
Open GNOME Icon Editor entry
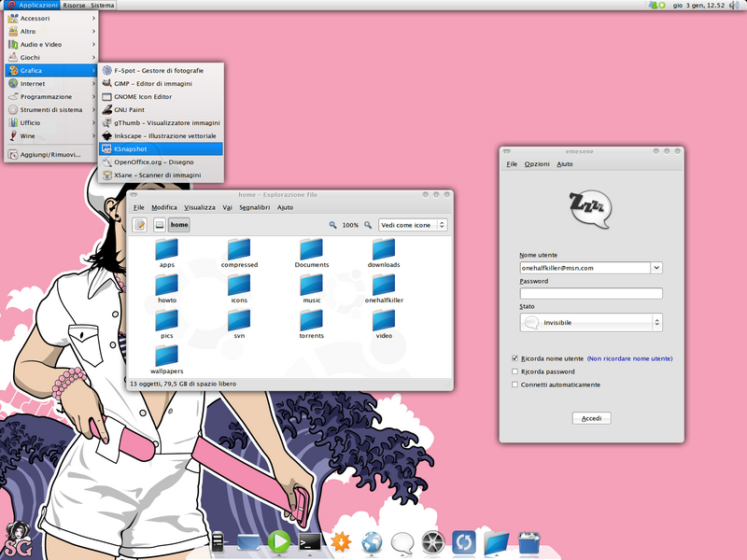point(161,97)
